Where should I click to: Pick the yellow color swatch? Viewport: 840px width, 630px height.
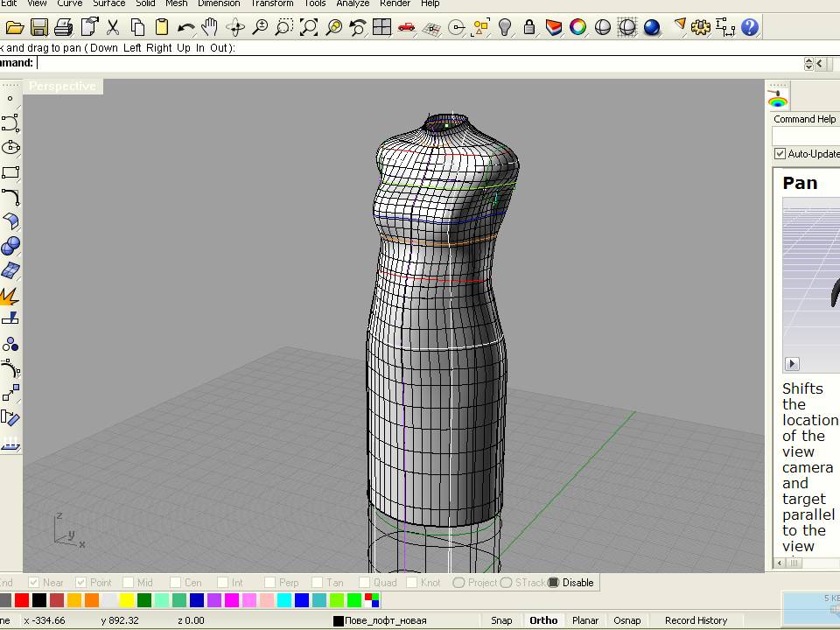coord(127,600)
